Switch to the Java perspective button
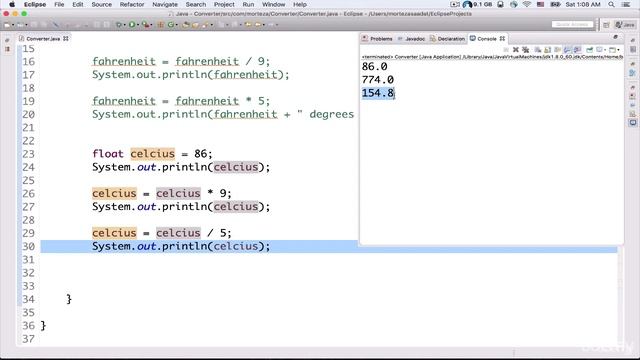The height and width of the screenshot is (360, 640). 625,25
